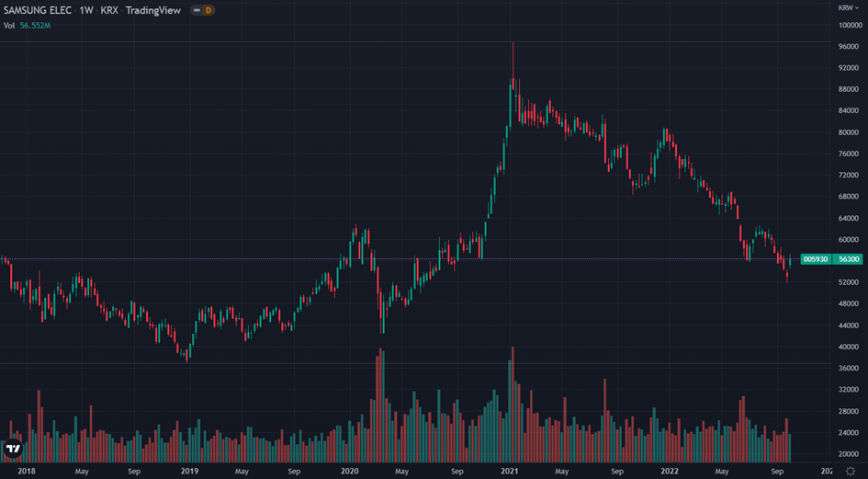Select the Vol indicator legend

pyautogui.click(x=9, y=25)
